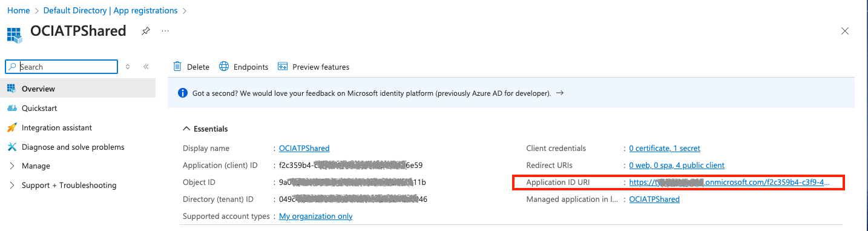
Task: Click the Display name label
Action: [206, 149]
